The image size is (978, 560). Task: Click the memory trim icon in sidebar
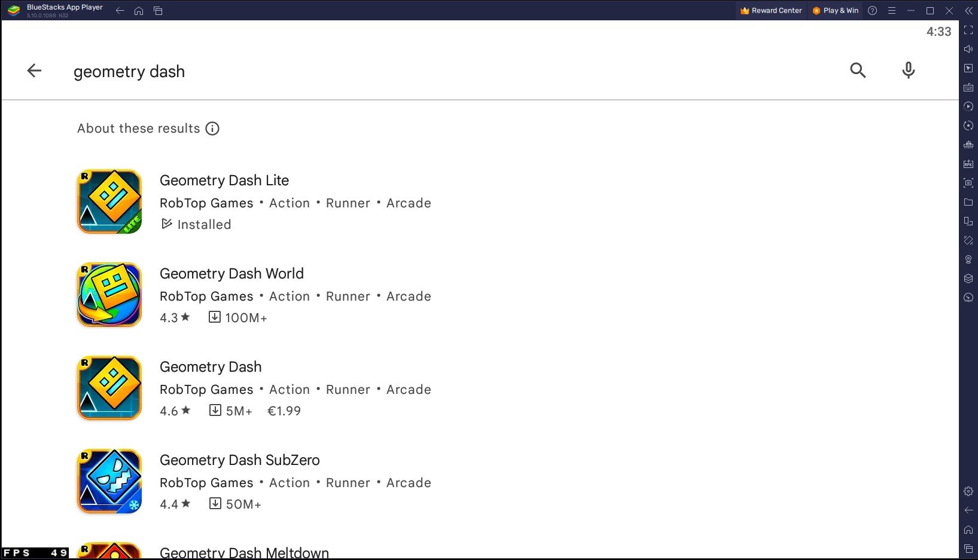[x=968, y=145]
